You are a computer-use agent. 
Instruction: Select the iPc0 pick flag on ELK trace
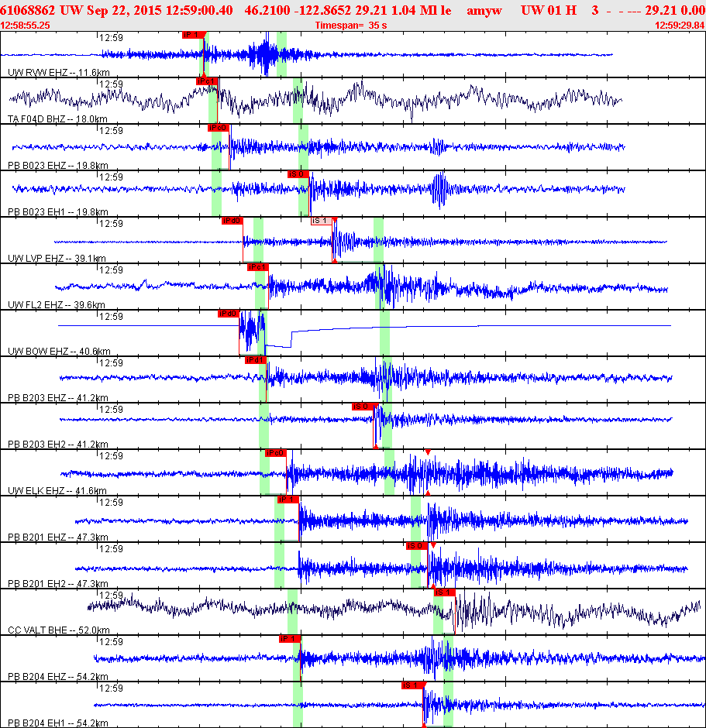point(275,453)
